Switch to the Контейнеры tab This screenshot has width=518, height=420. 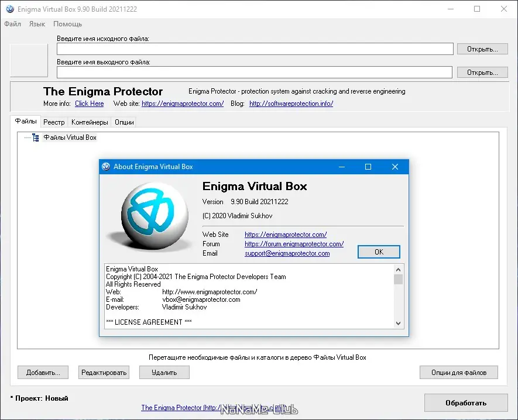(90, 122)
